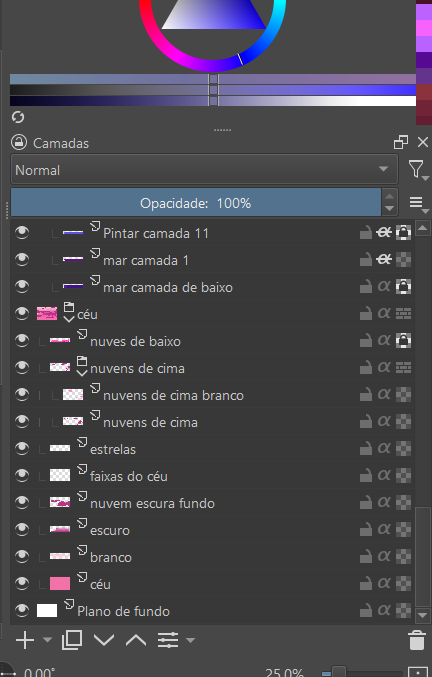Refresh color selector history icon
This screenshot has height=677, width=432.
point(18,117)
